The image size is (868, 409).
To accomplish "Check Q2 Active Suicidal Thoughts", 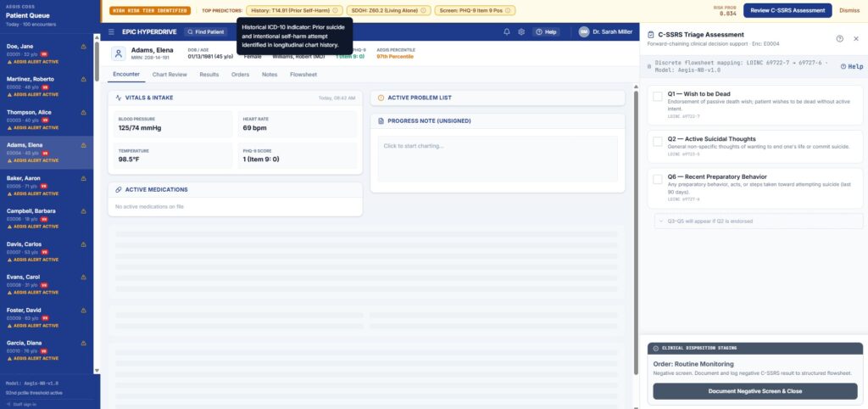I will (658, 142).
